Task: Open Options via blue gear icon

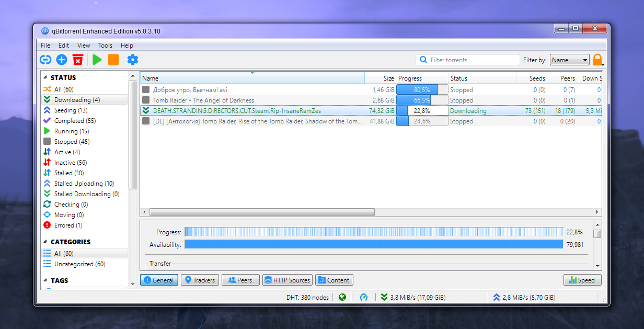Action: coord(133,60)
